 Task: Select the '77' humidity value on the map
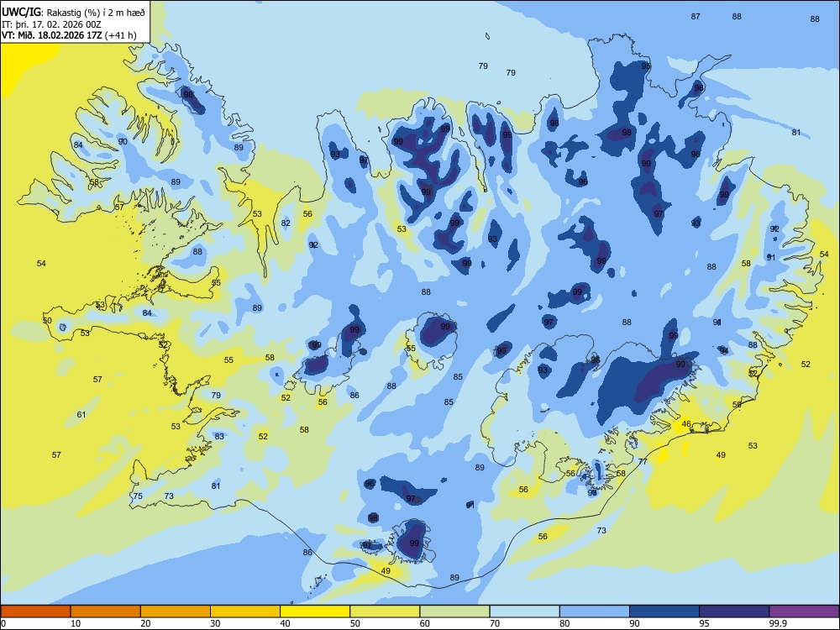click(643, 461)
